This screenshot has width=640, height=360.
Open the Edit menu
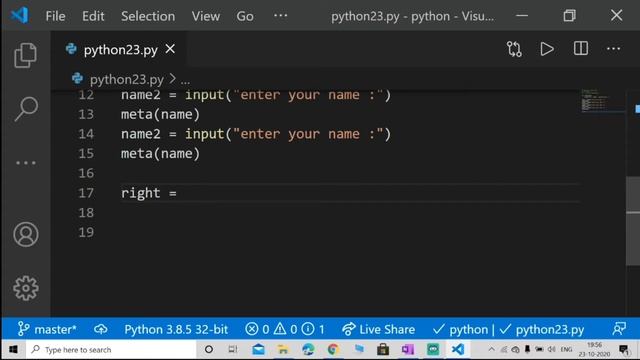[93, 16]
